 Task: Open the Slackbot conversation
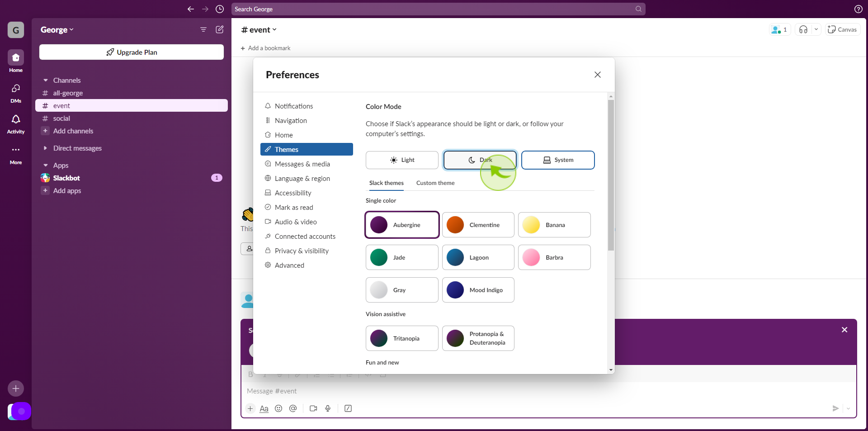(132, 178)
